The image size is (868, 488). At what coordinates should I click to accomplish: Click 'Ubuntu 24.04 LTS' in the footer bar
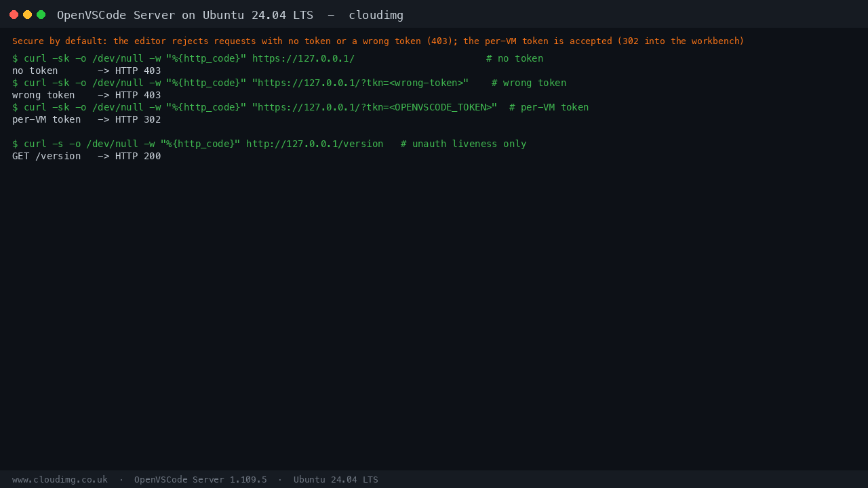(336, 479)
